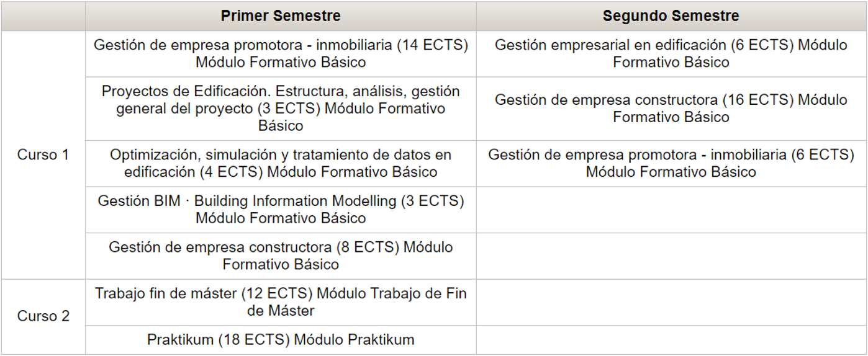Screen dimensions: 868x356
Task: Open Gestión BIM Building Information Modelling
Action: point(281,210)
